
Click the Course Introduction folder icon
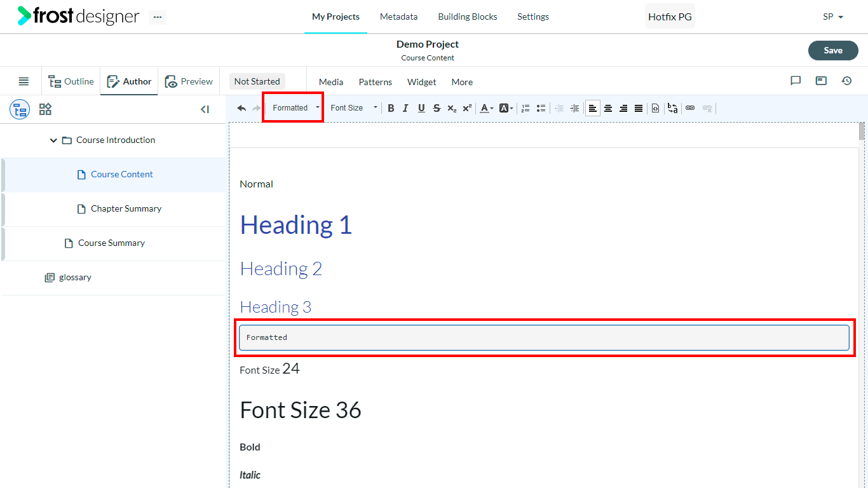[67, 140]
